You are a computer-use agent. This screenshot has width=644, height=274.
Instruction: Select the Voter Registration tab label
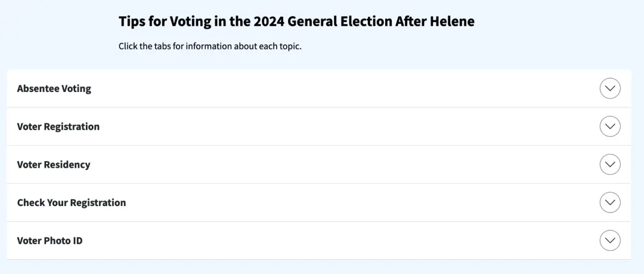pos(58,127)
